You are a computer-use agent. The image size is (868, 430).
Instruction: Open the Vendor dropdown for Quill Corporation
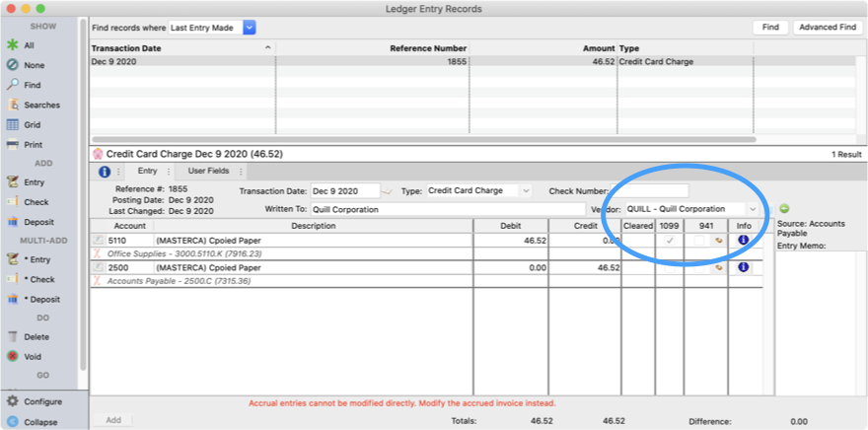click(754, 209)
